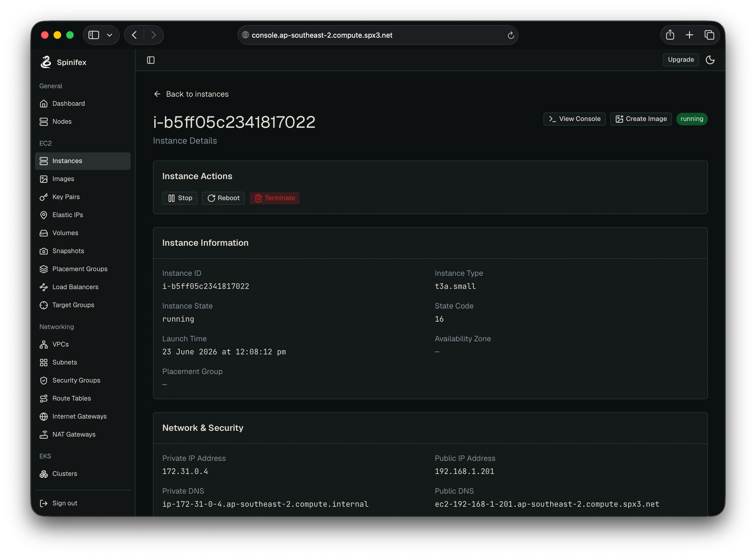Click the Security Groups shield icon
This screenshot has height=557, width=756.
click(x=43, y=380)
